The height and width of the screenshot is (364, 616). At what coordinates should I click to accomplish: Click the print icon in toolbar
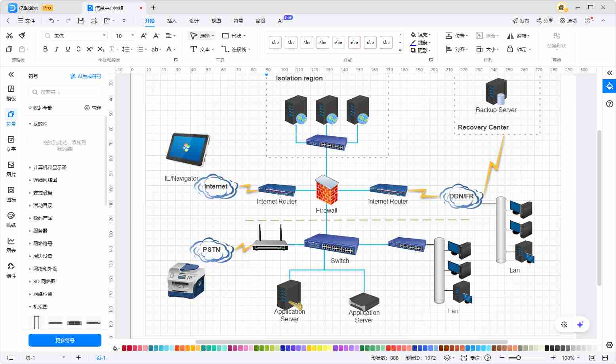(94, 21)
